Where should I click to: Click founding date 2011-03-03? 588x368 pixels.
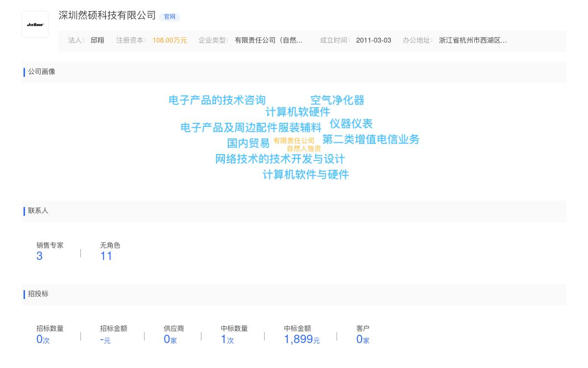373,41
